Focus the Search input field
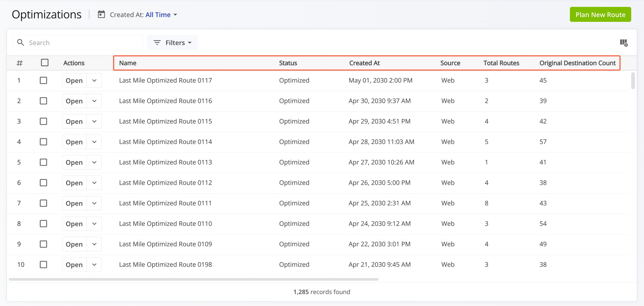 coord(78,42)
